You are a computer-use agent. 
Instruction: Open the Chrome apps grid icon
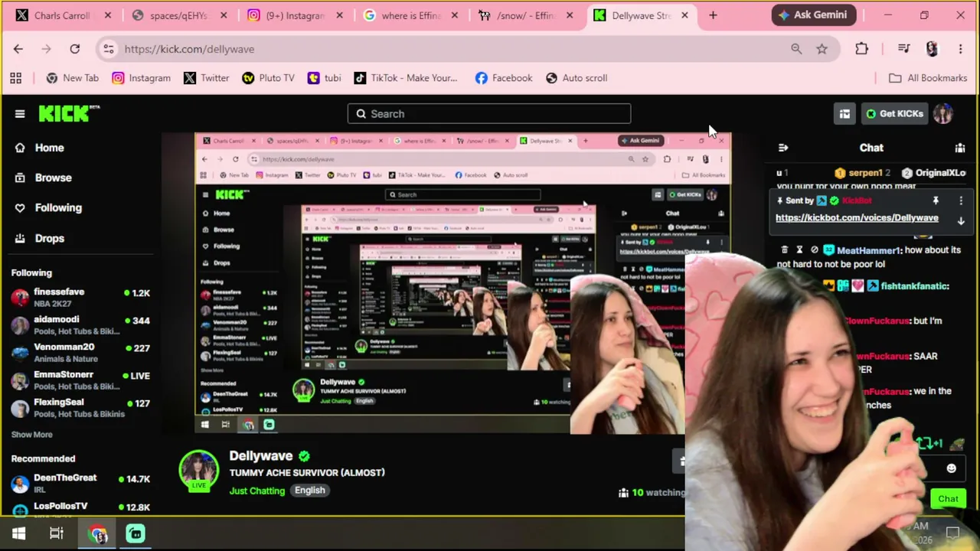15,78
